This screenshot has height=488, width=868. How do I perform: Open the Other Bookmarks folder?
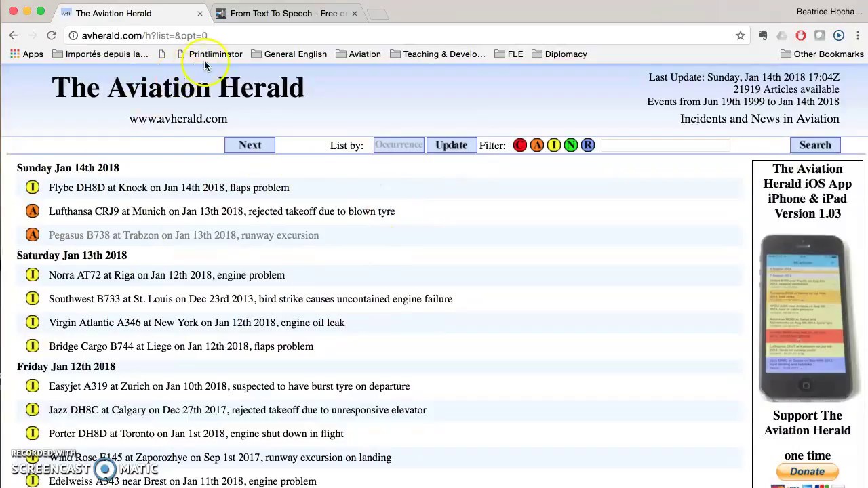pyautogui.click(x=822, y=54)
